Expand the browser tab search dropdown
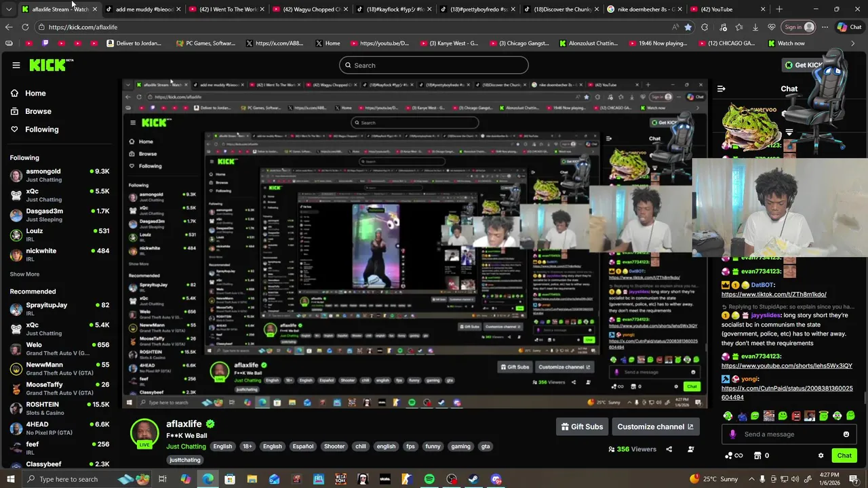Screen dimensions: 868x488 [9, 9]
